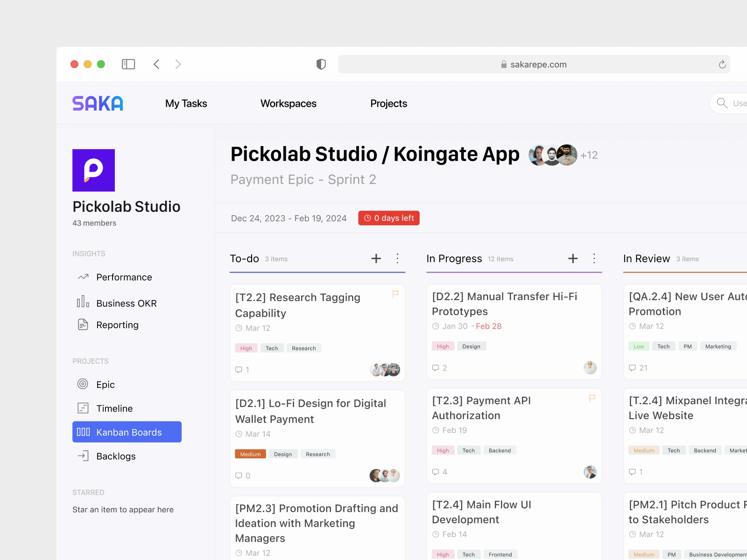
Task: Open Kanban Boards in the sidebar
Action: click(x=127, y=432)
